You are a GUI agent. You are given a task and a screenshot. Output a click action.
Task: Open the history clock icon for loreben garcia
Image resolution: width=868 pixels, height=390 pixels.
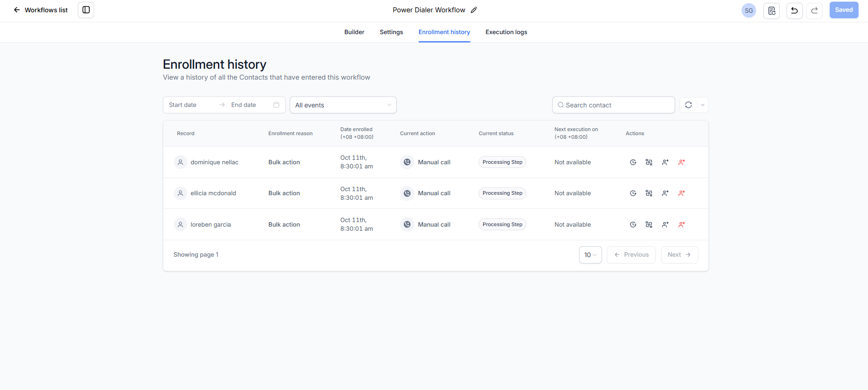(x=633, y=225)
